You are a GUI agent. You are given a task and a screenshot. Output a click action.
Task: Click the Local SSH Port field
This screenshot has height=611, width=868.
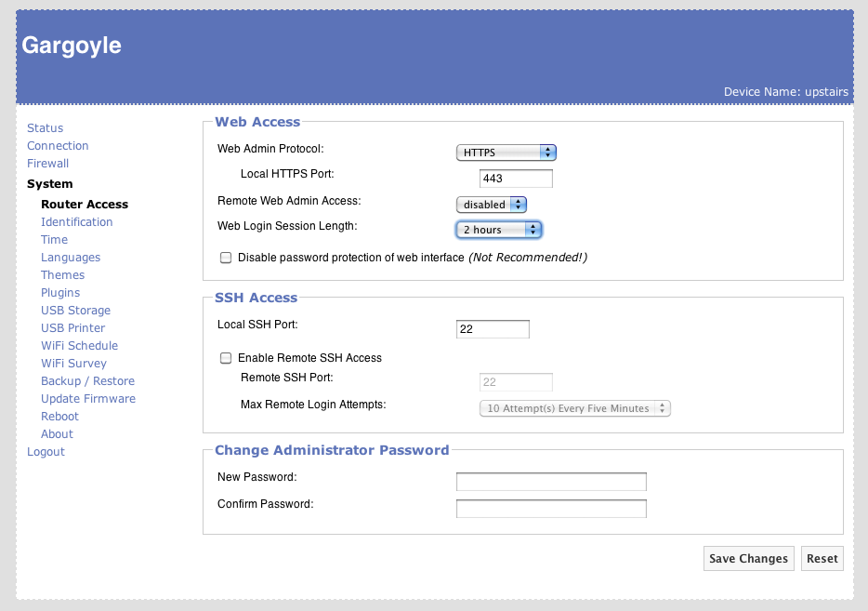(x=493, y=329)
